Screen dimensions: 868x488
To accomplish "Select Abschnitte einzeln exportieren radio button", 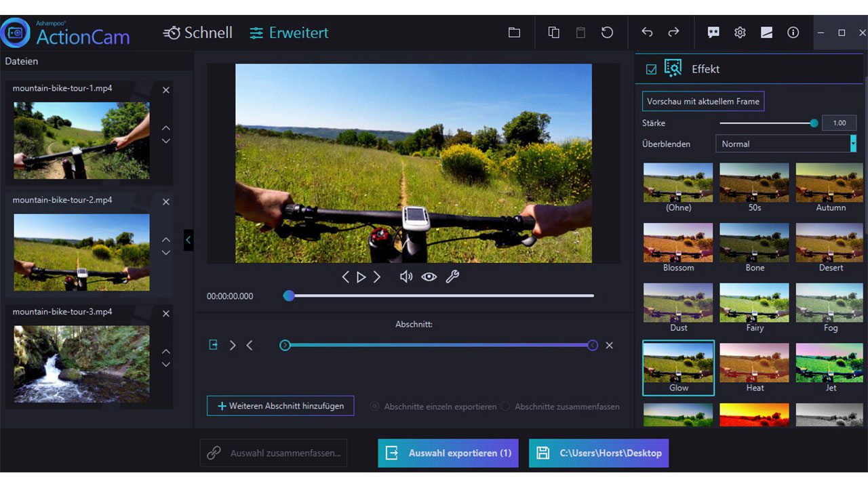I will tap(374, 407).
